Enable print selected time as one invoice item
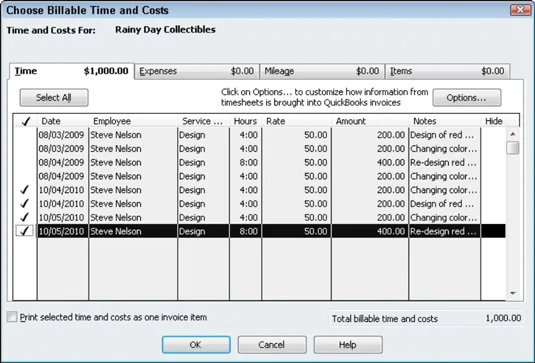Viewport: 535px width, 363px height. [x=12, y=317]
